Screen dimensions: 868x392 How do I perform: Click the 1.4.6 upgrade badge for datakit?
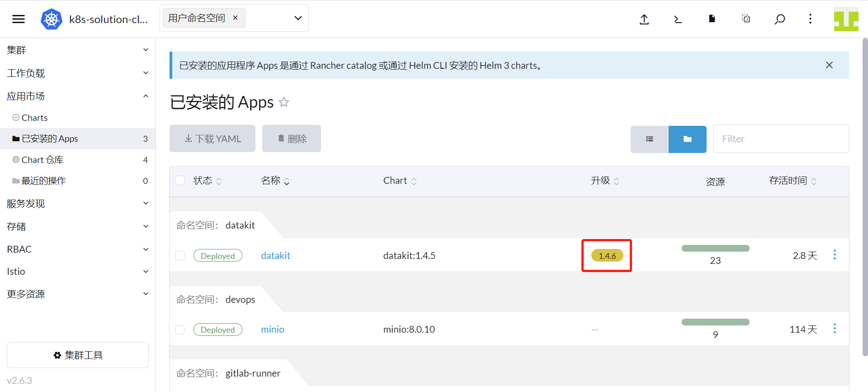tap(607, 256)
